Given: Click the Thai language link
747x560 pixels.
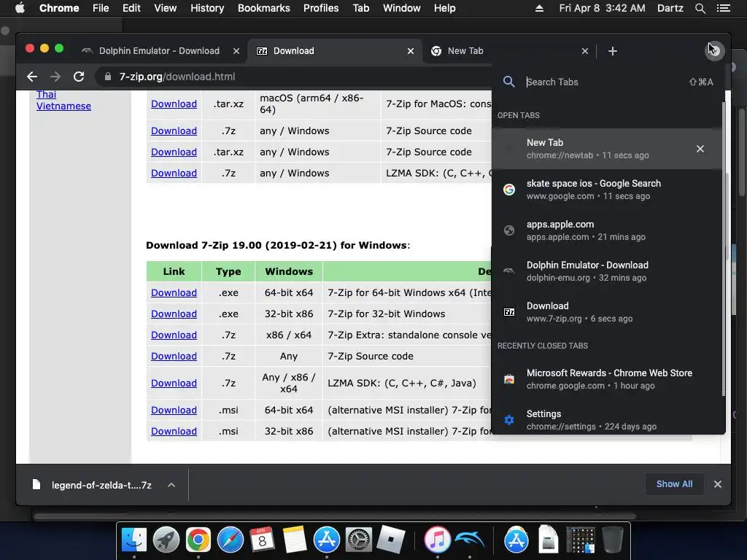Looking at the screenshot, I should point(46,94).
